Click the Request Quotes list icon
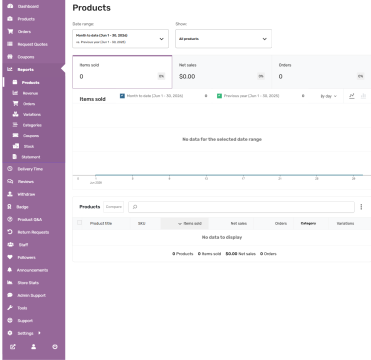 10,44
